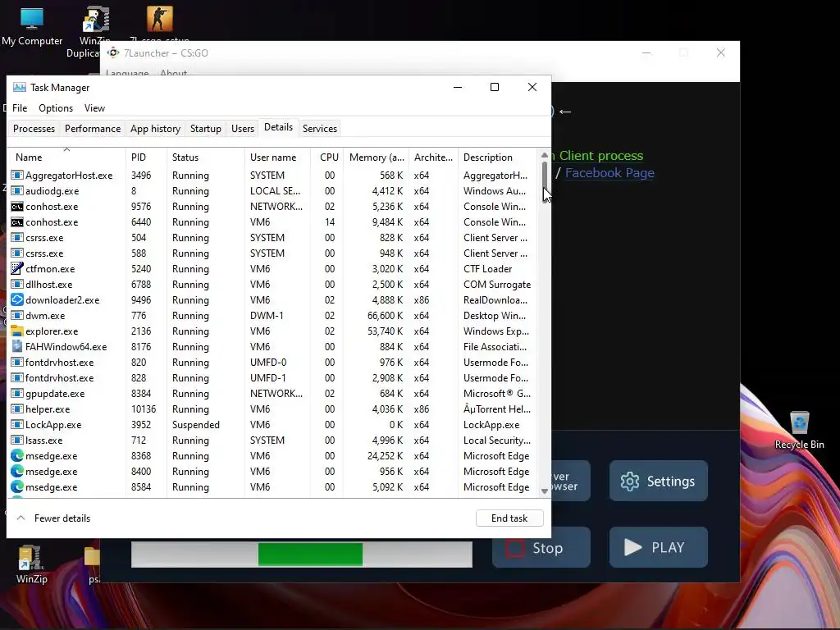Screen dimensions: 840x630
Task: Sort by the User name column header
Action: (x=277, y=157)
